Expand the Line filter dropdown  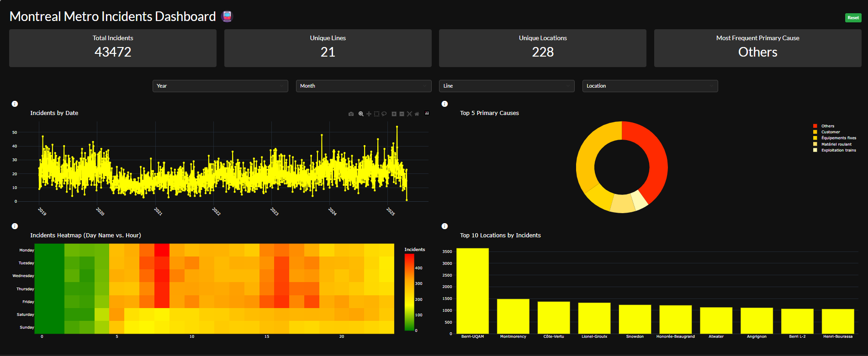507,86
